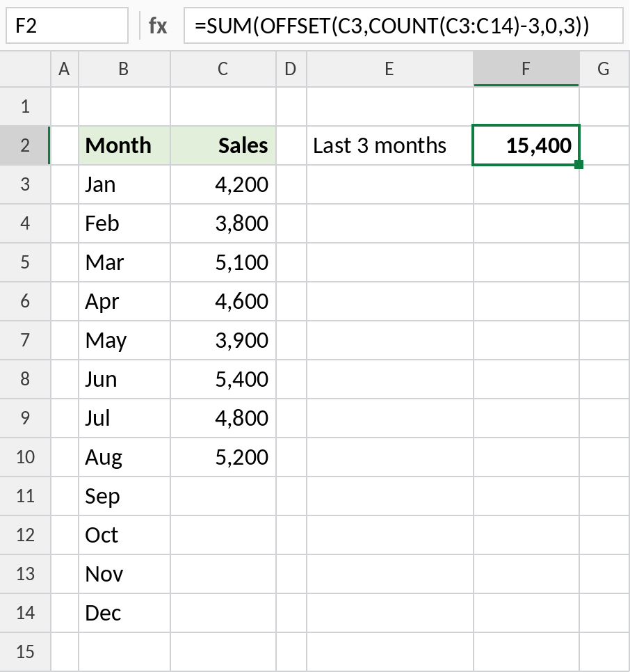Click the 5,100 sales value
Viewport: 630px width, 672px height.
tap(223, 262)
